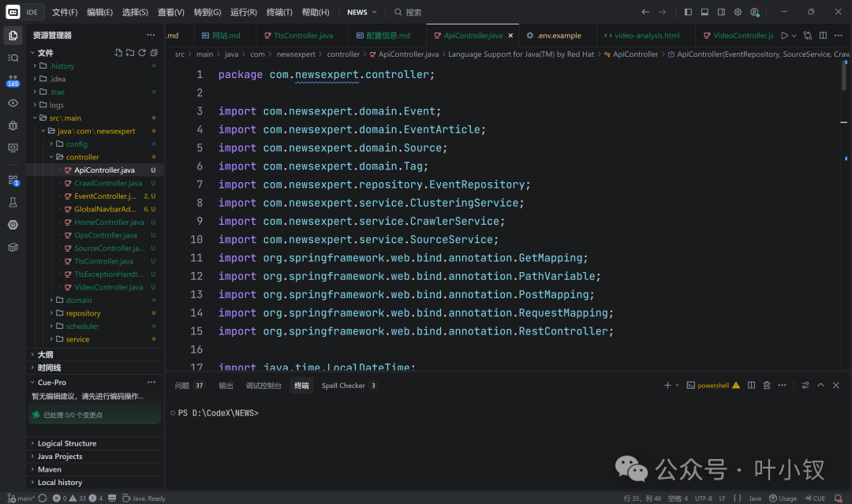Open source control with 165 badge
The height and width of the screenshot is (504, 852).
pyautogui.click(x=13, y=81)
